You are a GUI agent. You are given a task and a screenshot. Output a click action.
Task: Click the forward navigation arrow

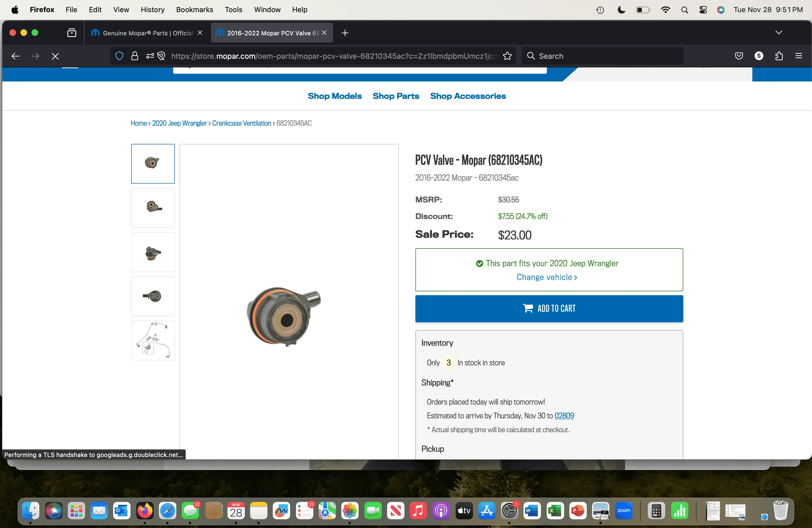[x=35, y=56]
